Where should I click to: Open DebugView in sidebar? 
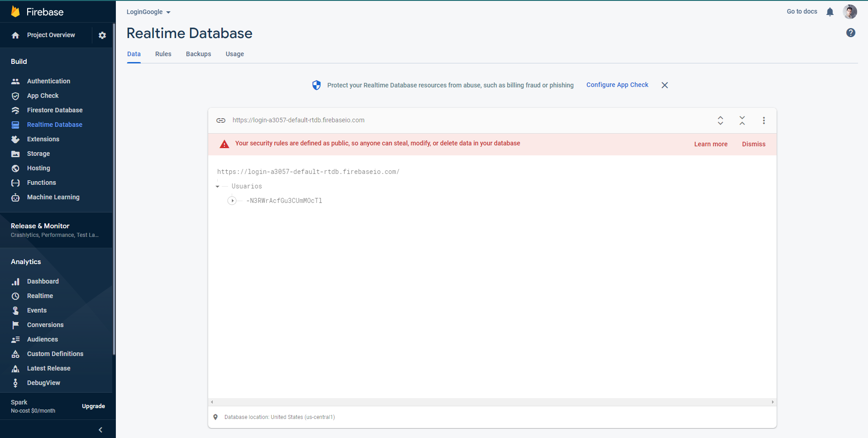43,383
